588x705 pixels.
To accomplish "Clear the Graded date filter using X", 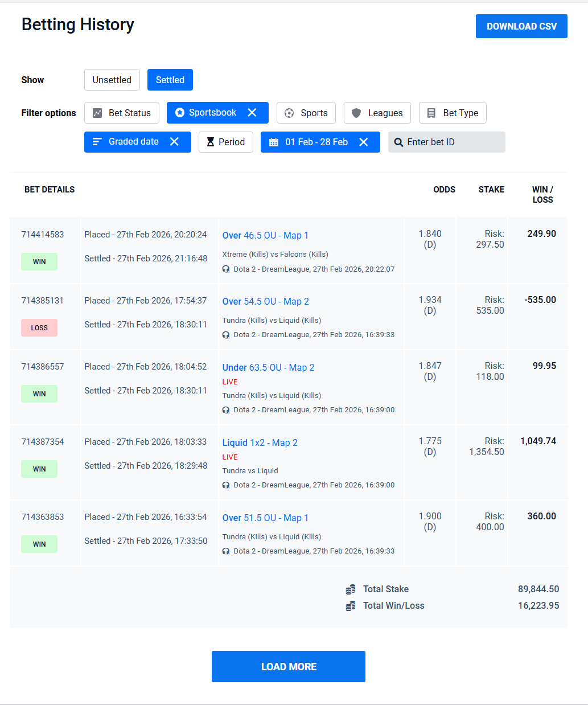I will (174, 142).
